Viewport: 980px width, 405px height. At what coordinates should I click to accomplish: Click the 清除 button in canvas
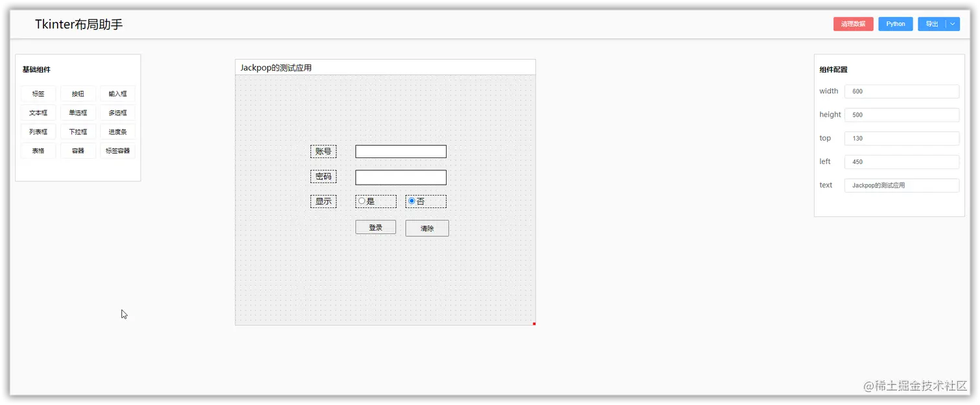coord(427,228)
